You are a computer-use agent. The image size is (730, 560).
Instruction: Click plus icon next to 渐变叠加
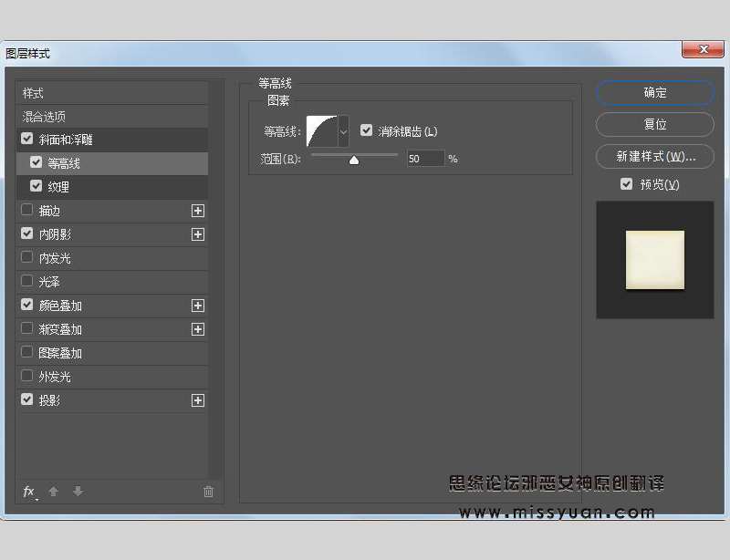coord(197,329)
